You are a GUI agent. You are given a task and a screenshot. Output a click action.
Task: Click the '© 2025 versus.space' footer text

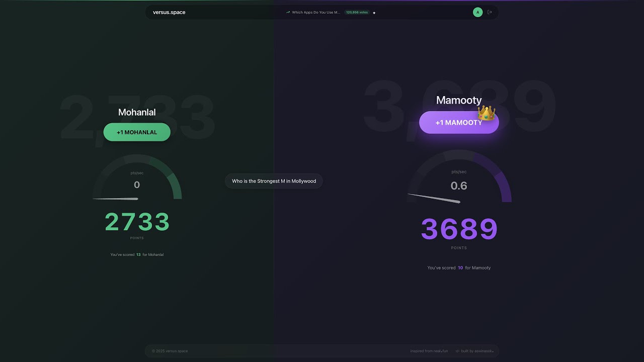pos(170,351)
